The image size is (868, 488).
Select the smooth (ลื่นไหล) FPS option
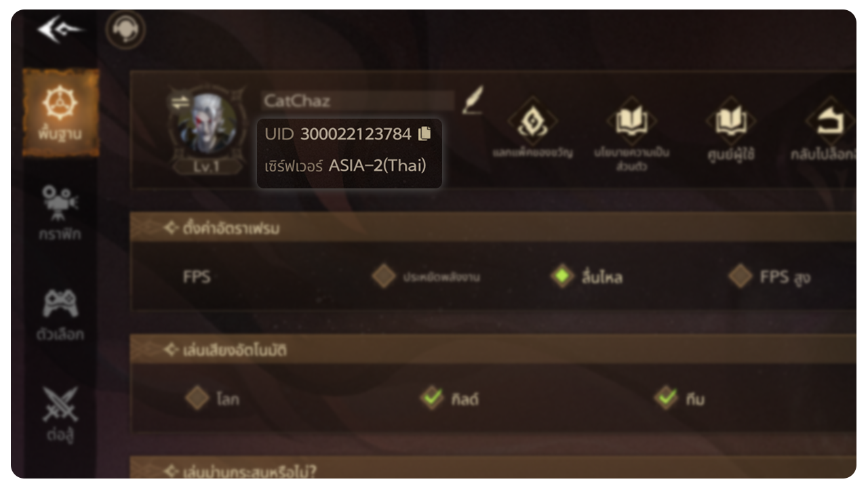562,277
